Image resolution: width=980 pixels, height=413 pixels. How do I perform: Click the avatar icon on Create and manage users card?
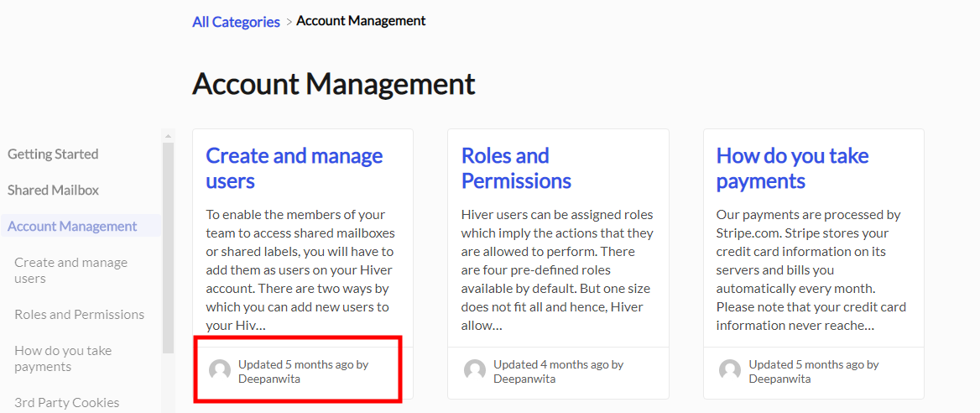tap(220, 370)
